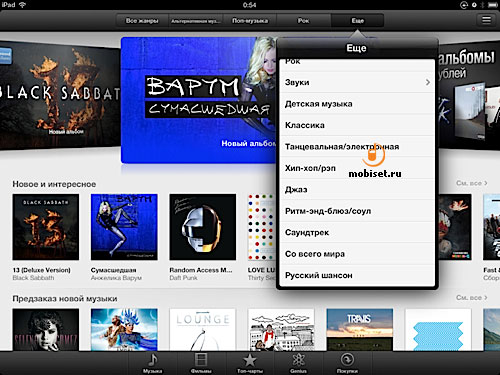Choose Русский шансон genre
Image resolution: width=500 pixels, height=375 pixels.
(357, 275)
